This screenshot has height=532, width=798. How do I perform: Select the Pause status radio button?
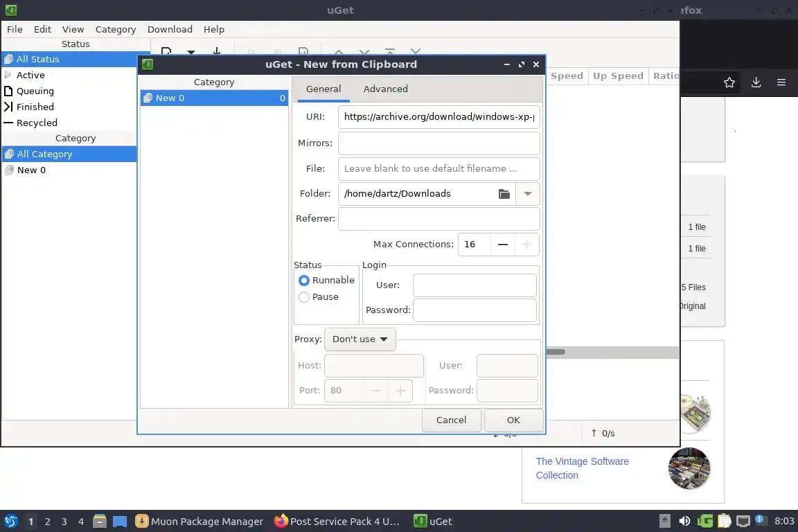click(x=304, y=297)
